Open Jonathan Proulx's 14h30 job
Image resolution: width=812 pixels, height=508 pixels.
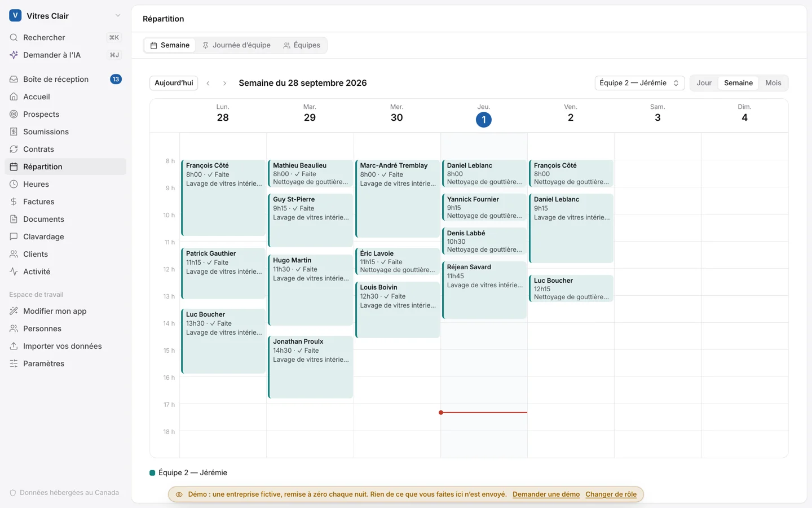click(311, 367)
